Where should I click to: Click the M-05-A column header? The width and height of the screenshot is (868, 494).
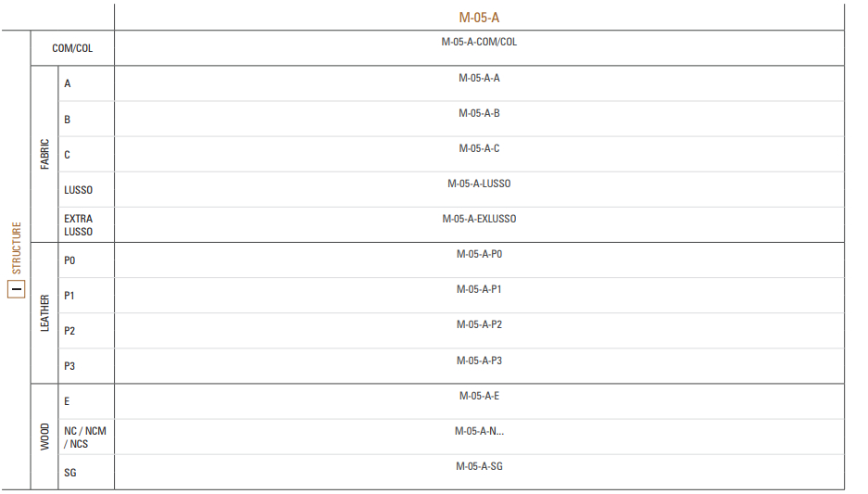pos(479,18)
